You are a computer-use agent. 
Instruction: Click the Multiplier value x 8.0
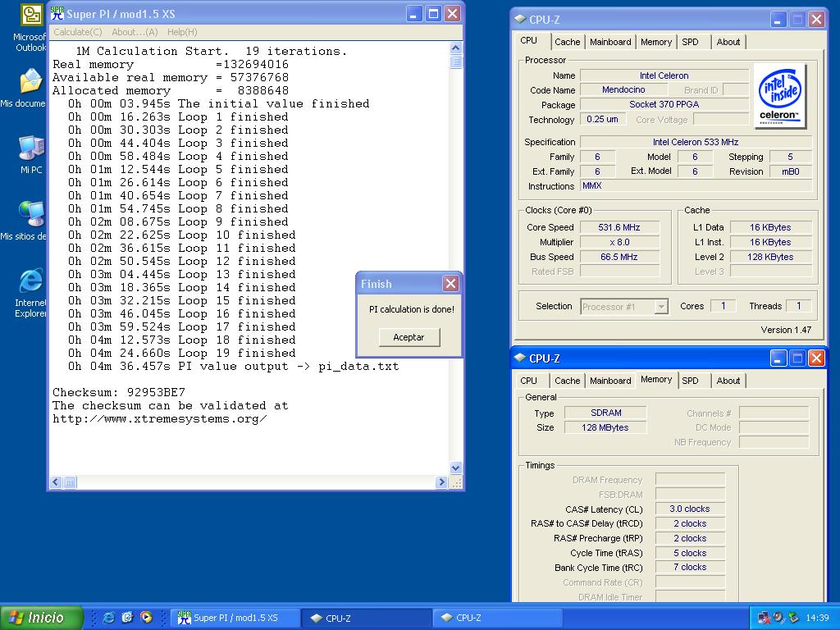(619, 242)
